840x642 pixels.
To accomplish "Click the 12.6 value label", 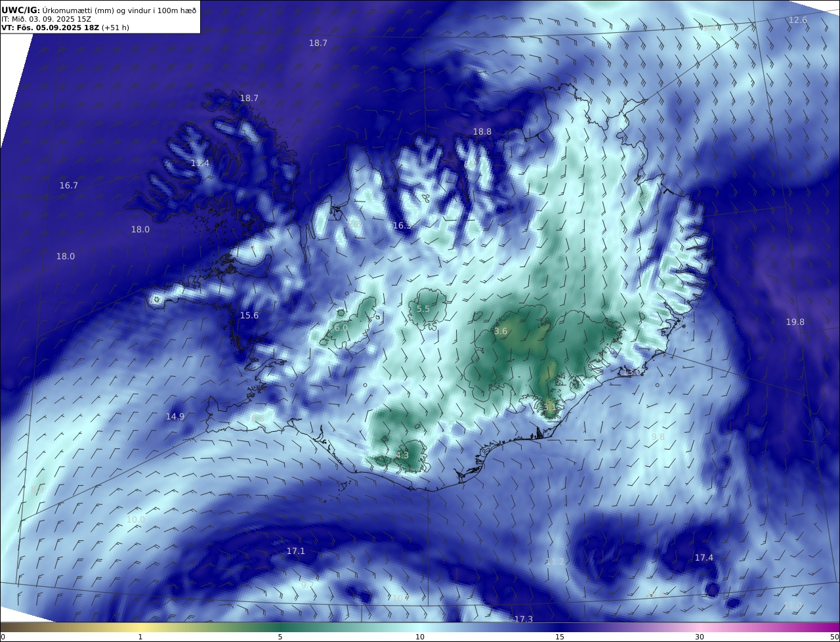I will pos(798,20).
